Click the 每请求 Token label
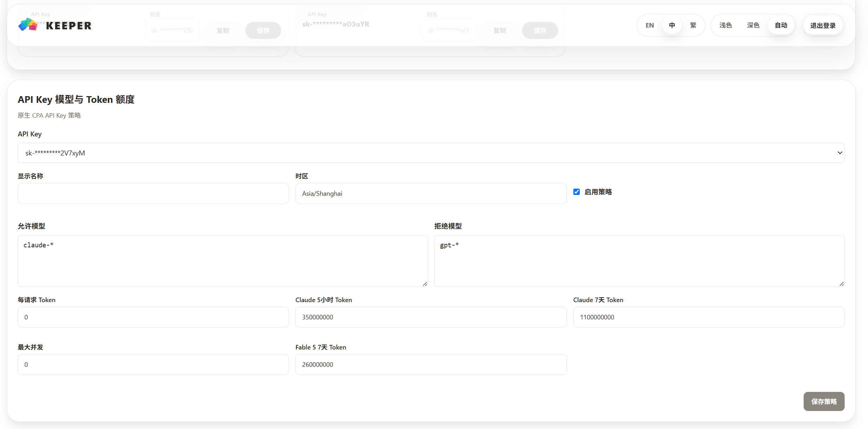The image size is (868, 429). click(x=36, y=300)
